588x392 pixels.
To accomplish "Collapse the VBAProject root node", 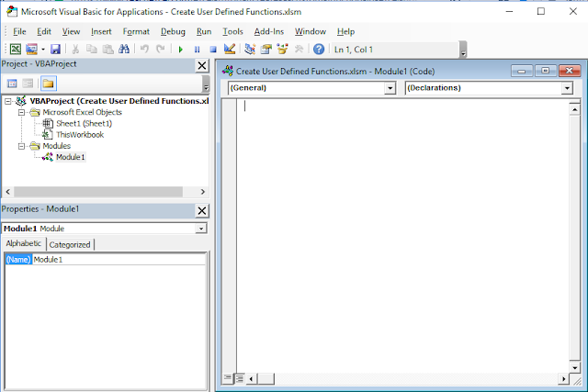I will click(x=8, y=101).
